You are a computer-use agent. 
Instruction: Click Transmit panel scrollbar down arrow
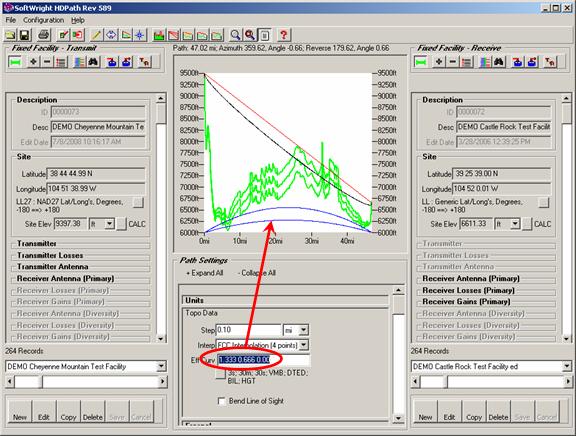pos(161,338)
